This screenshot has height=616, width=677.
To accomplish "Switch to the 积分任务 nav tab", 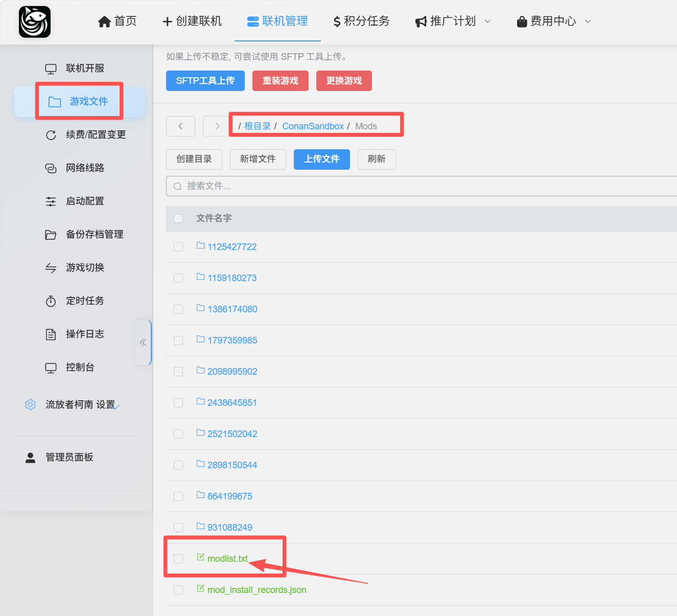I will (x=361, y=21).
